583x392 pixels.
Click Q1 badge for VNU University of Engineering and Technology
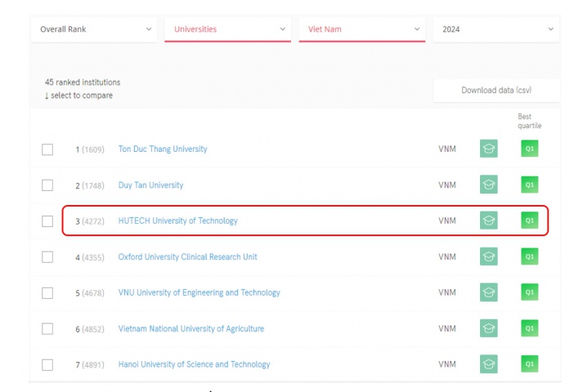[x=530, y=292]
